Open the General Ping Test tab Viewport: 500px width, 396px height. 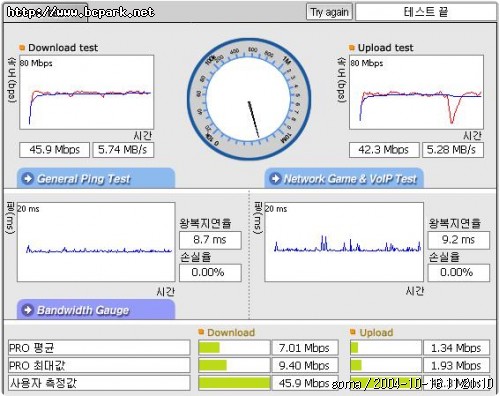[96, 178]
